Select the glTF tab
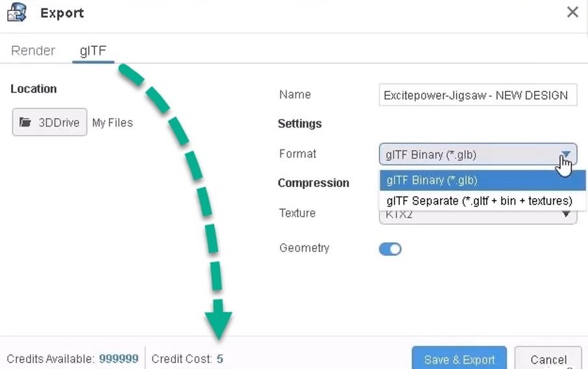588x369 pixels. (93, 51)
